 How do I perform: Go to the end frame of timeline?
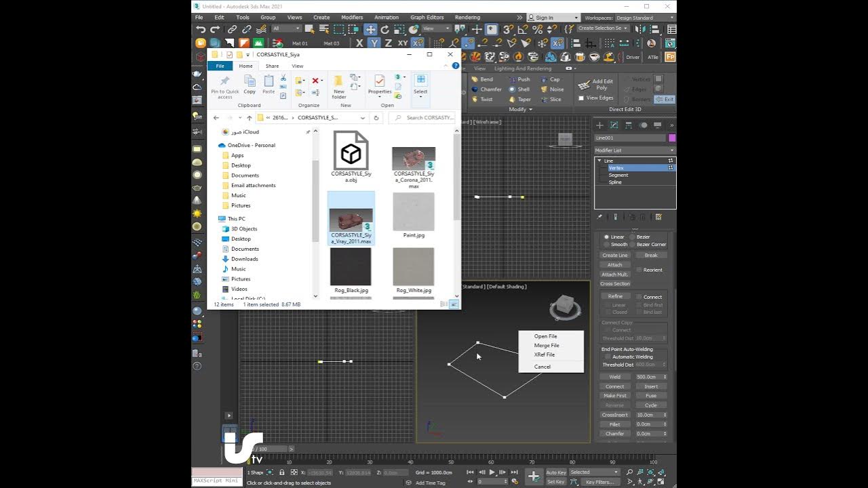513,472
